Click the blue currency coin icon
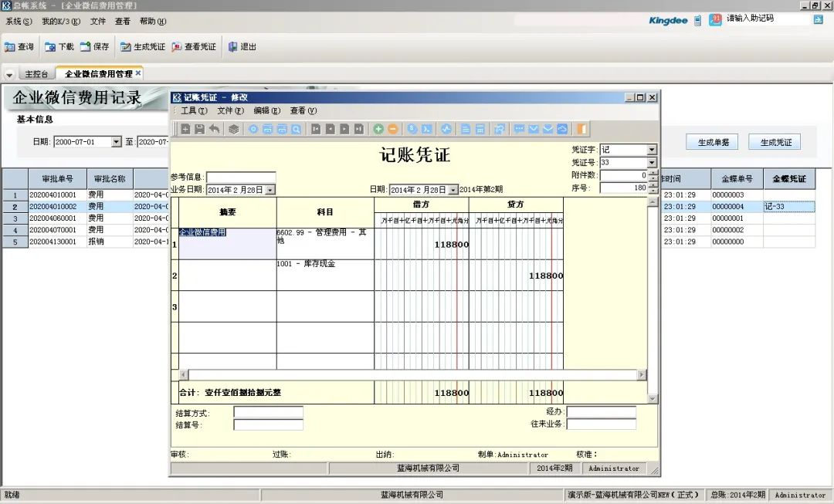The image size is (834, 504). (412, 129)
